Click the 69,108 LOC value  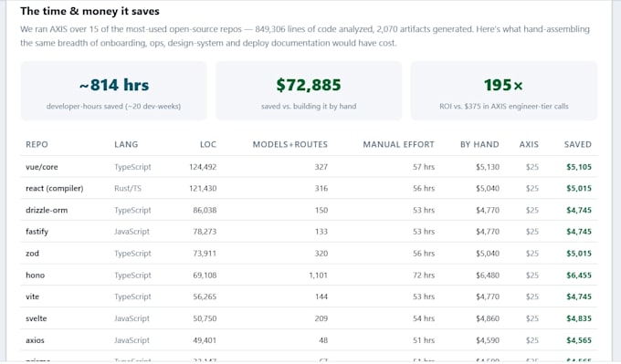pyautogui.click(x=205, y=275)
